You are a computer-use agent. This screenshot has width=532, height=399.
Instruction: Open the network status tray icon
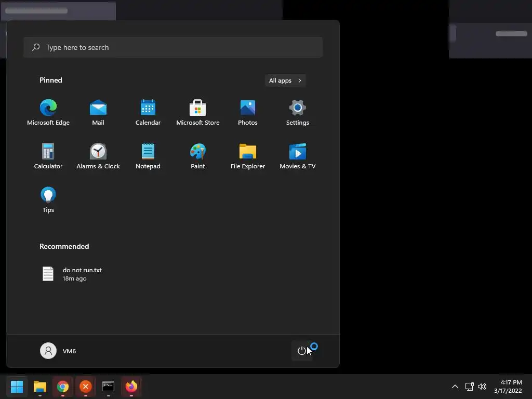(x=470, y=387)
